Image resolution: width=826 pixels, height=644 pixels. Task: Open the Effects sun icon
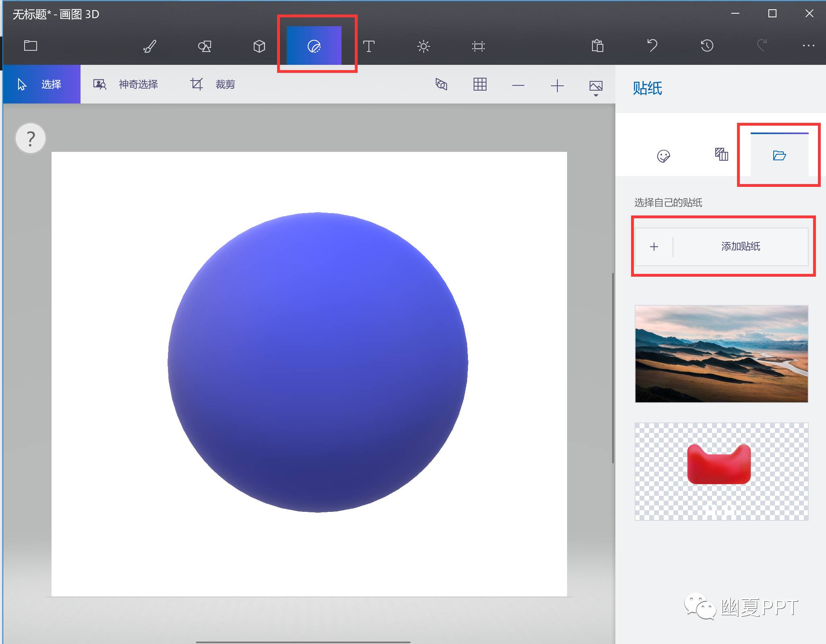[423, 46]
